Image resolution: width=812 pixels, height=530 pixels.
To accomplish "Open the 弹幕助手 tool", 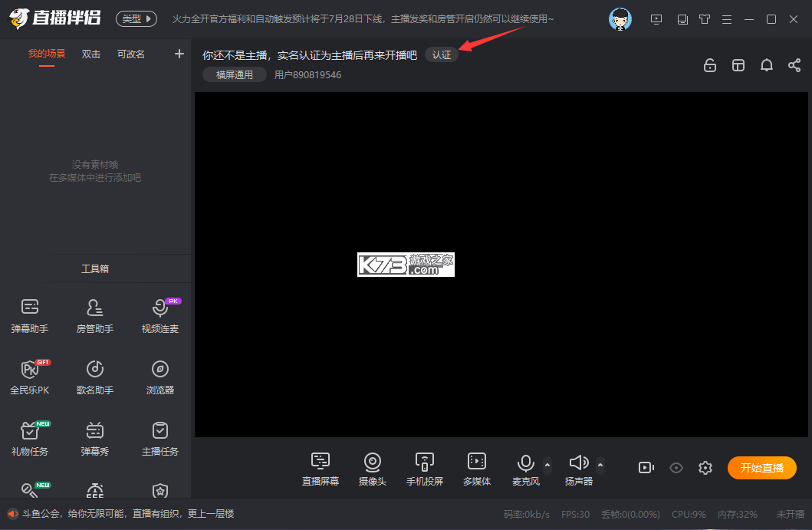I will click(x=29, y=315).
